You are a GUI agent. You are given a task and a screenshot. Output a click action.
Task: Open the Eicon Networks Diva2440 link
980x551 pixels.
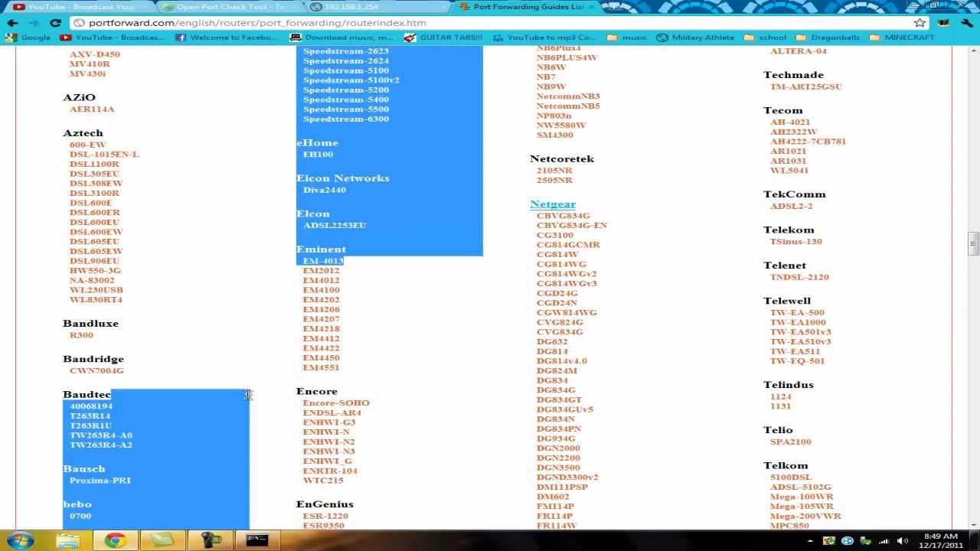325,190
